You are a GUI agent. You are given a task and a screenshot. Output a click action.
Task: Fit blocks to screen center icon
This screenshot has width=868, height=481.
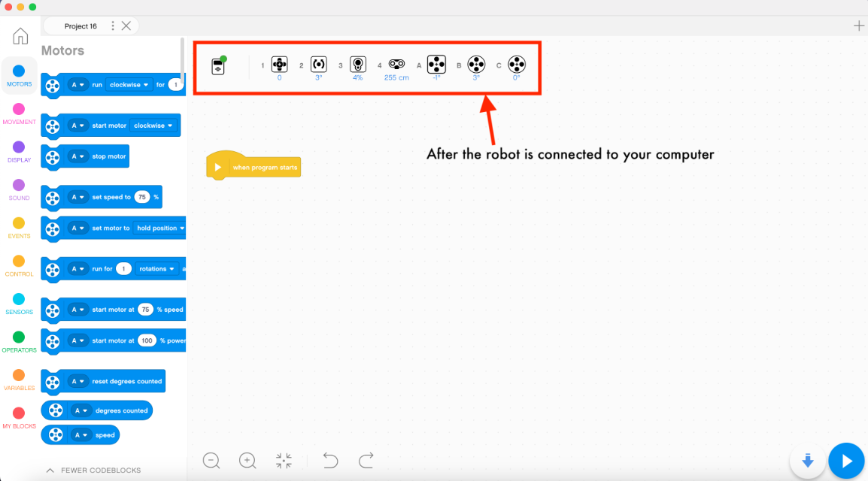(284, 461)
